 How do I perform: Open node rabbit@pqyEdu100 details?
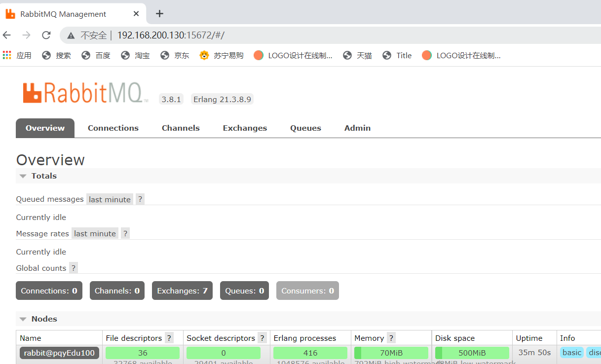click(60, 353)
